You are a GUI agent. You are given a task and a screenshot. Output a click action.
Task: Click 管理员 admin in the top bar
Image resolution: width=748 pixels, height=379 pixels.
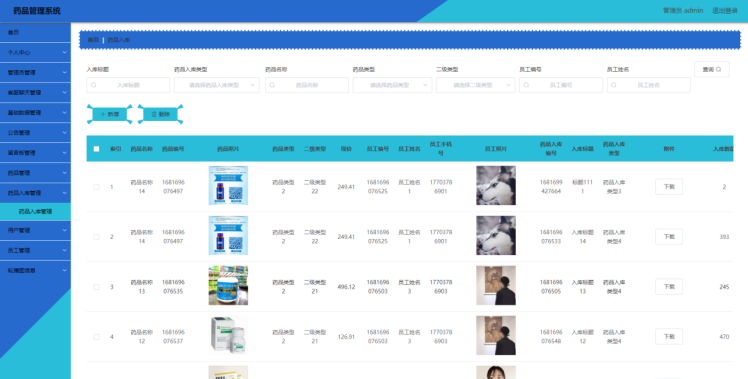[683, 11]
